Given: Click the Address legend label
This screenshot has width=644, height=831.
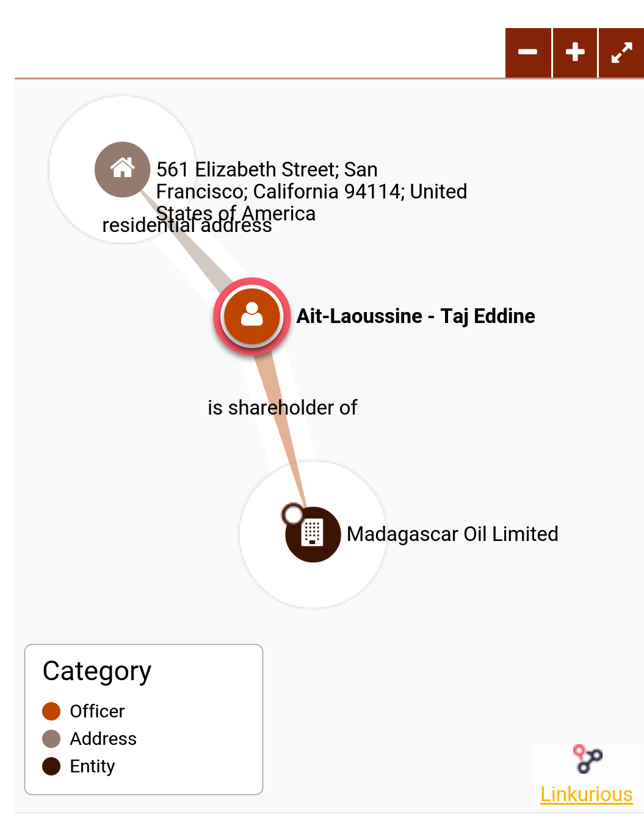Looking at the screenshot, I should (x=103, y=739).
